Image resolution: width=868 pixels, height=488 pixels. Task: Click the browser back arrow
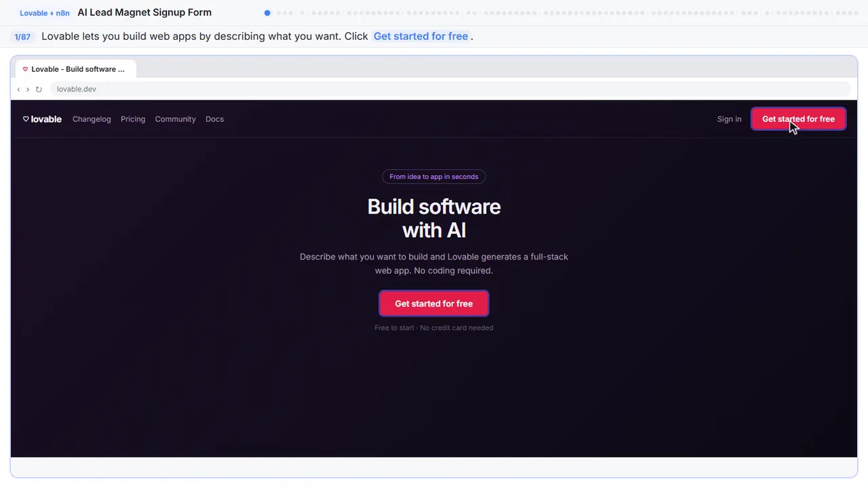(18, 89)
